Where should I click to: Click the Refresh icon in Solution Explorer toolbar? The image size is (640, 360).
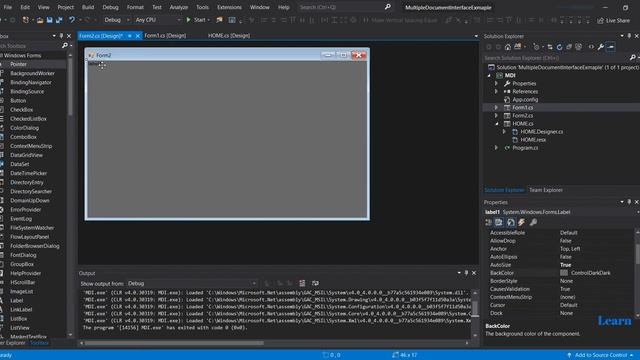[x=559, y=47]
